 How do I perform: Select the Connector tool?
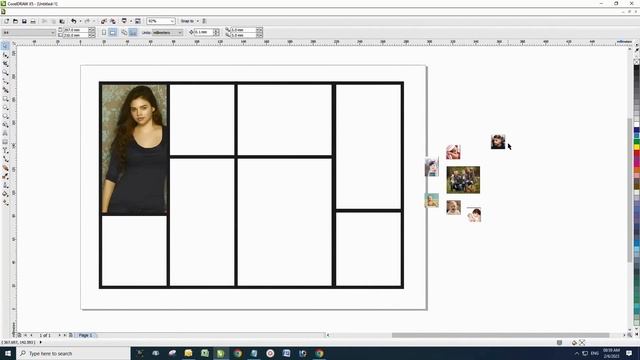tap(5, 159)
